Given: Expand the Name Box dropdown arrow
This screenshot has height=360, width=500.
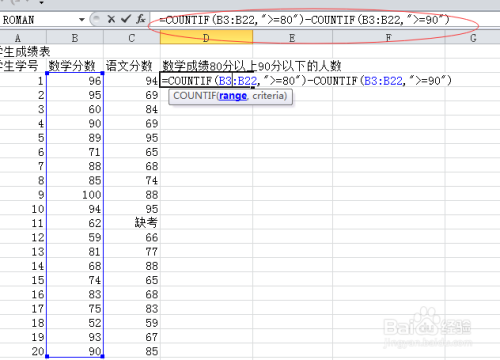Looking at the screenshot, I should pos(82,20).
